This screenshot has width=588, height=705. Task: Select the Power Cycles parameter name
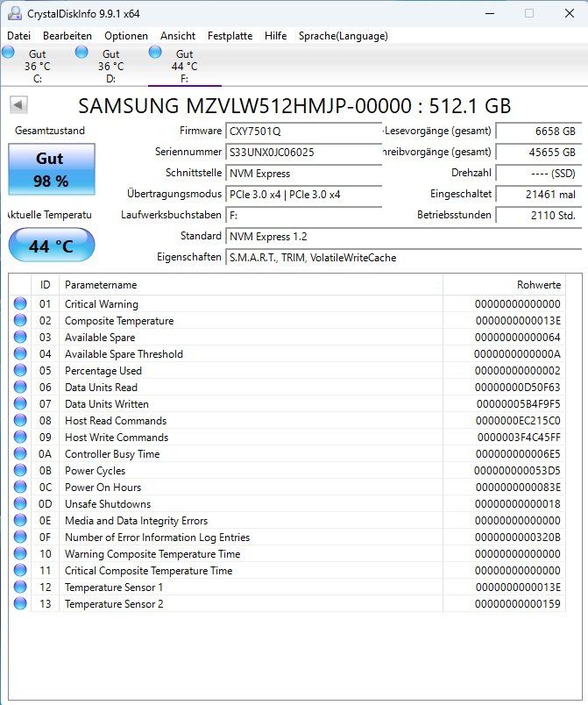click(96, 471)
